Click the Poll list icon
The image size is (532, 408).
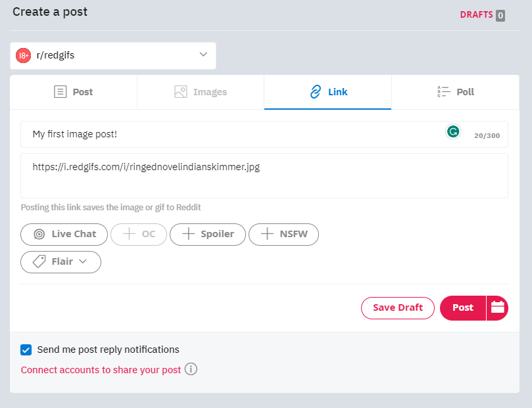coord(444,92)
